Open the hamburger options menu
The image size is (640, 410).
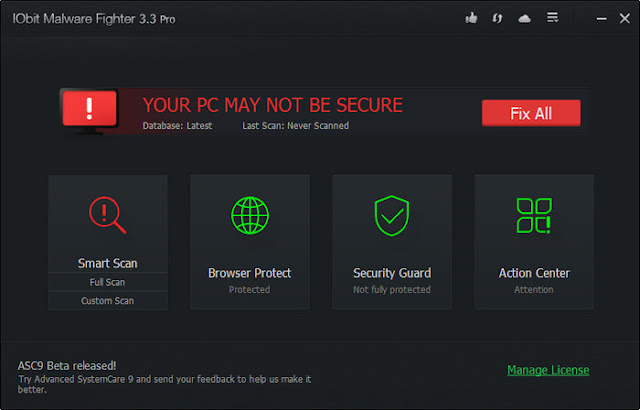[x=552, y=18]
